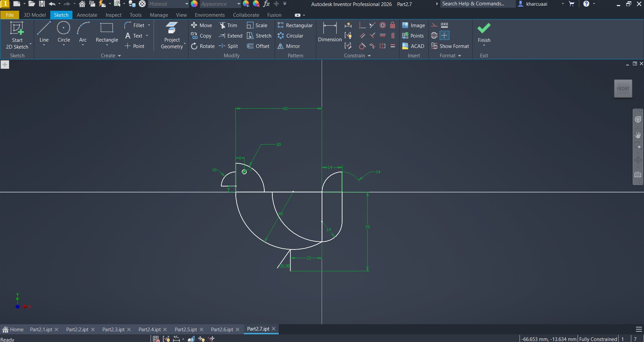Image resolution: width=644 pixels, height=342 pixels.
Task: Open the Appearance color wheel swatch
Action: (194, 4)
